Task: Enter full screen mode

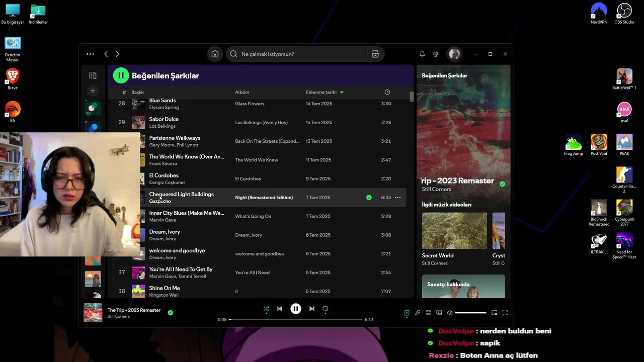Action: [x=505, y=313]
